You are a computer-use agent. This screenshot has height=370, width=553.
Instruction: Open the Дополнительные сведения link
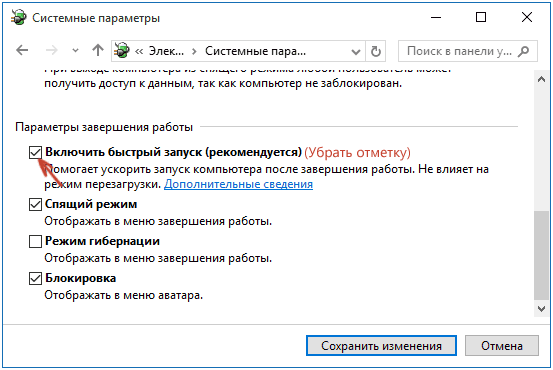pos(238,184)
